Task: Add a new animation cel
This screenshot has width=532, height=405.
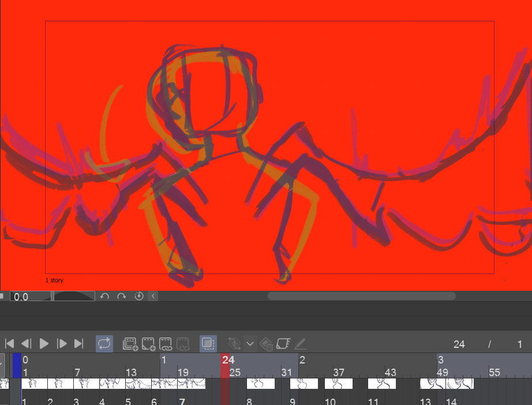Action: (148, 344)
